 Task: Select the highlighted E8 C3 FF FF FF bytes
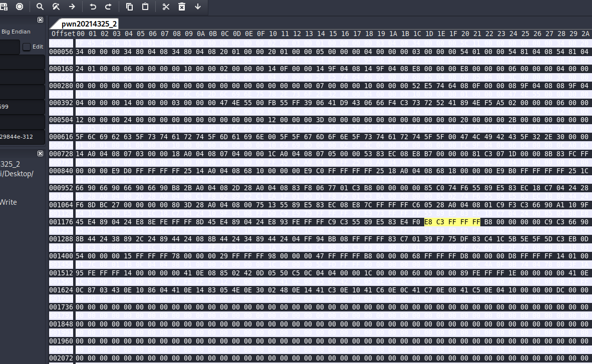click(x=452, y=222)
